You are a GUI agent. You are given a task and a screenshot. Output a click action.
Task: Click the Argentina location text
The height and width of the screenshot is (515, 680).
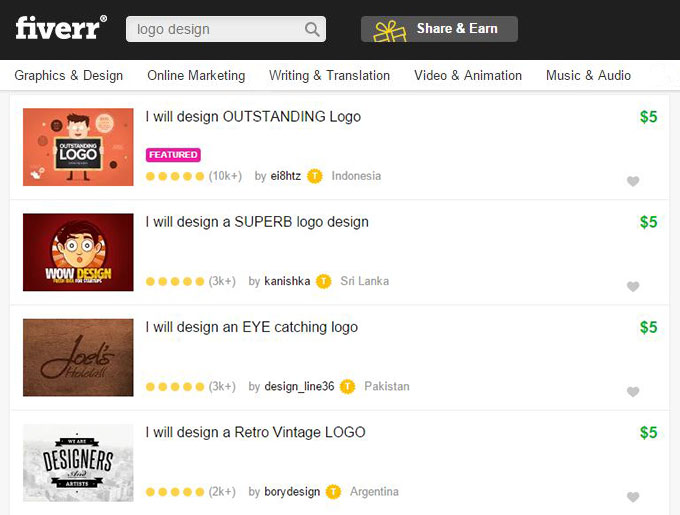coord(374,492)
